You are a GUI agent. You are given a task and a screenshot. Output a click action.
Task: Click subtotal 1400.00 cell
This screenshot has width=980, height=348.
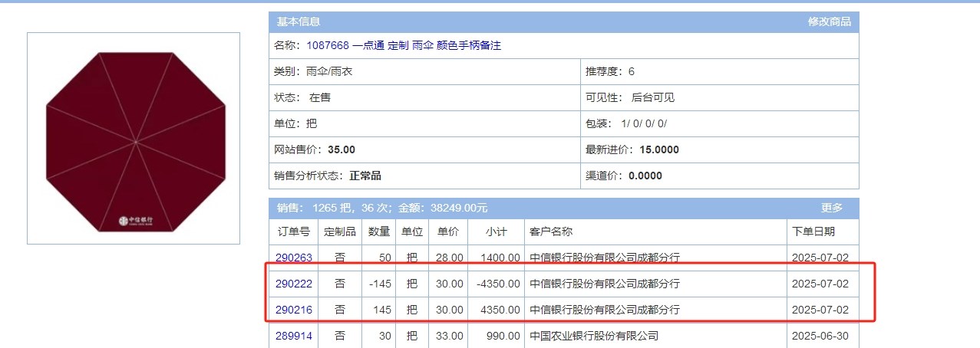tap(496, 258)
